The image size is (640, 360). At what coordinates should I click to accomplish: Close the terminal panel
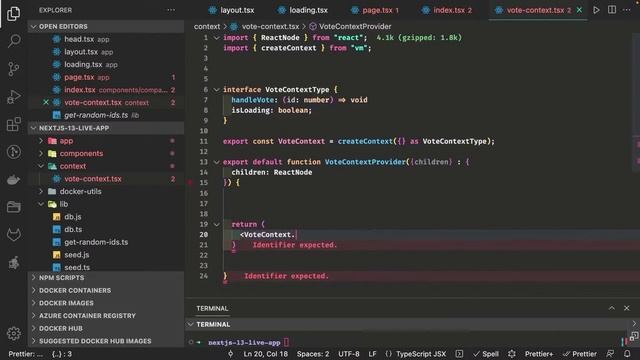(627, 308)
